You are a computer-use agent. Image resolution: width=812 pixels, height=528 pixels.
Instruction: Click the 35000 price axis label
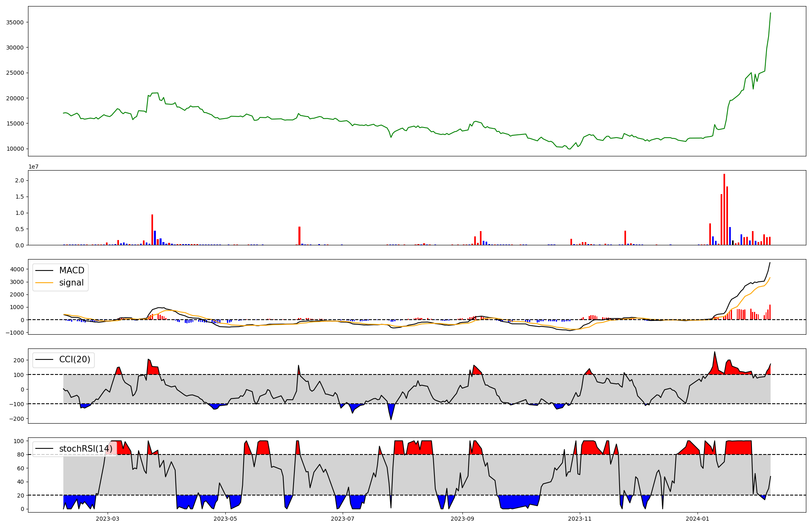pos(15,22)
